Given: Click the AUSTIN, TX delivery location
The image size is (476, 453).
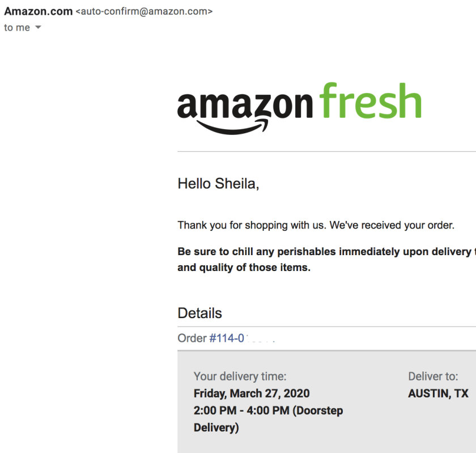Looking at the screenshot, I should coord(438,393).
